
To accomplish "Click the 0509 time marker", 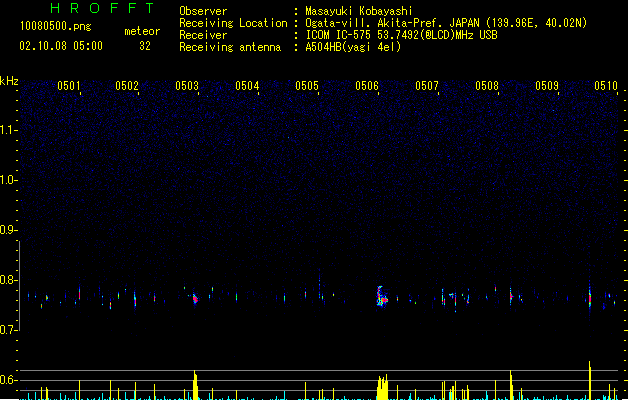I will coord(547,86).
